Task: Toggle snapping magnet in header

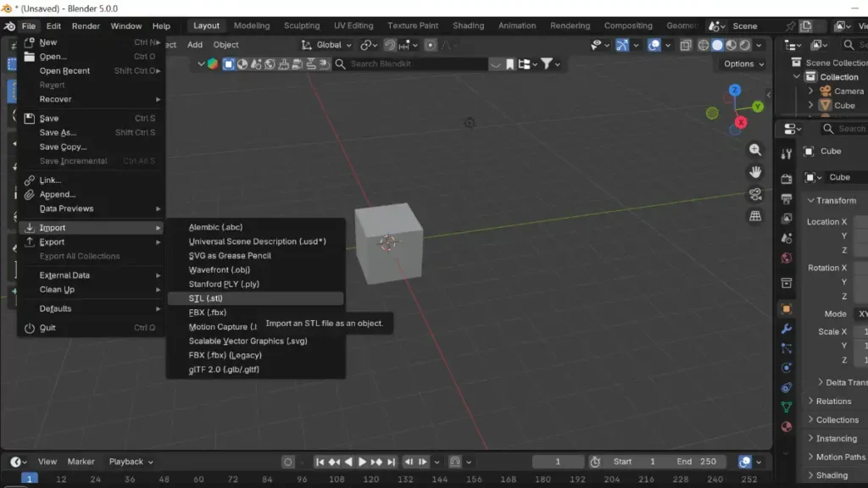Action: 390,45
